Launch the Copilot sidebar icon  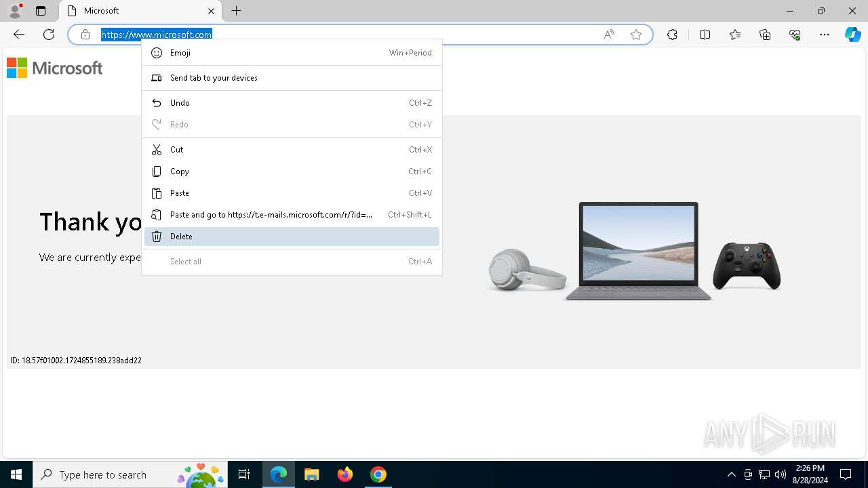tap(852, 35)
